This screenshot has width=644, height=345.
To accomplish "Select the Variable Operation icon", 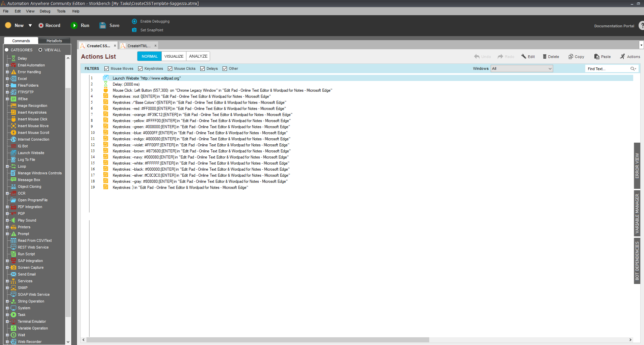I will (14, 328).
